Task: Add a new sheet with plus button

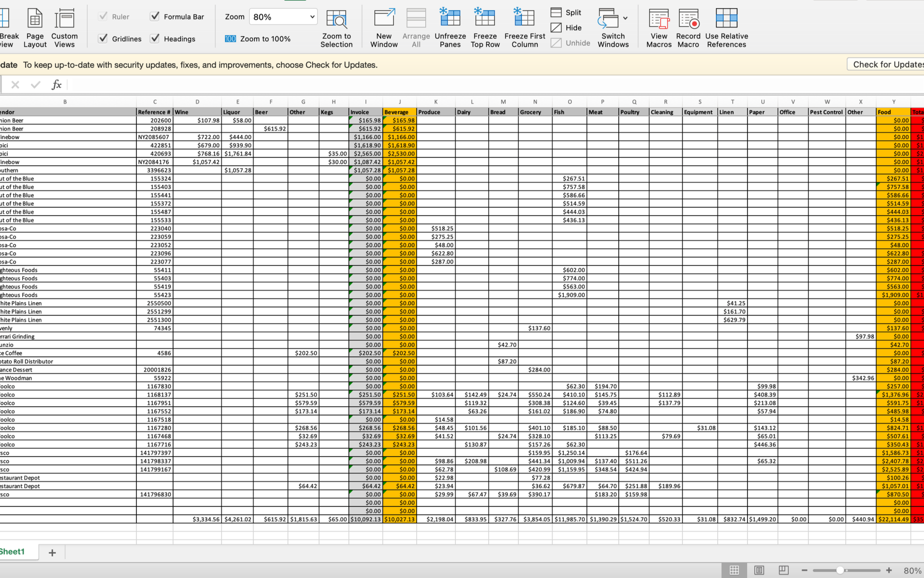Action: point(52,552)
